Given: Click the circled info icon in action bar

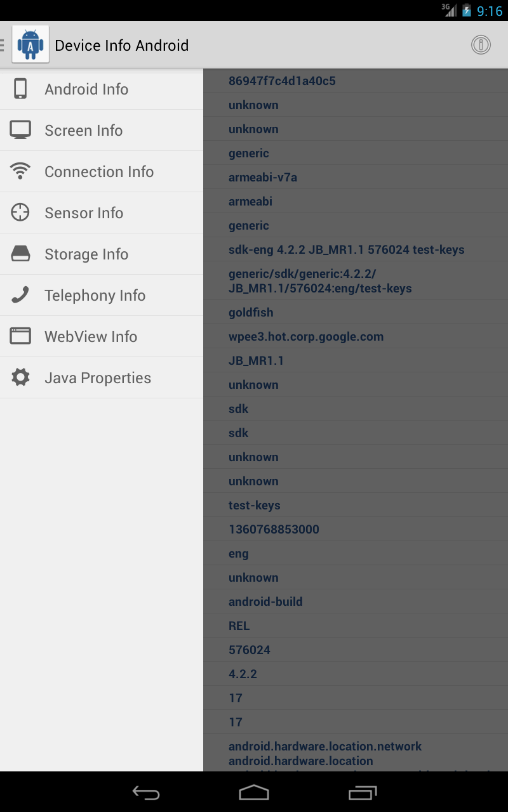Looking at the screenshot, I should pos(481,44).
